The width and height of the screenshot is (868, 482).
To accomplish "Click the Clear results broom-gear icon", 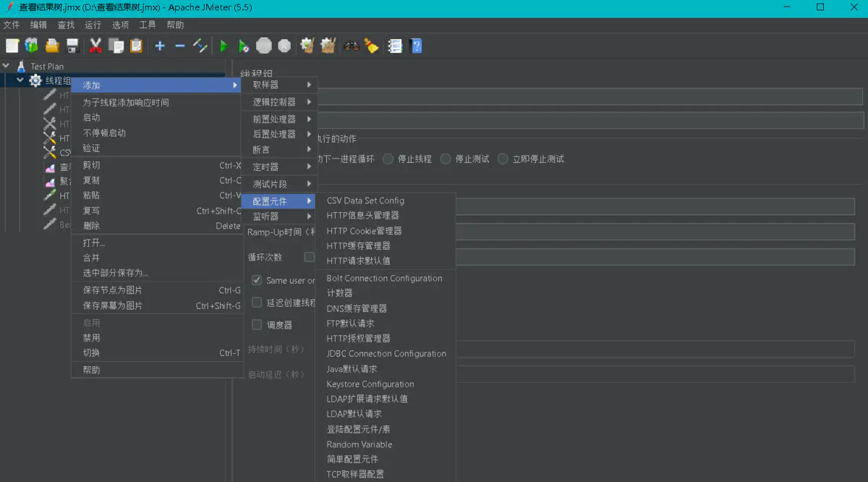I will [307, 46].
